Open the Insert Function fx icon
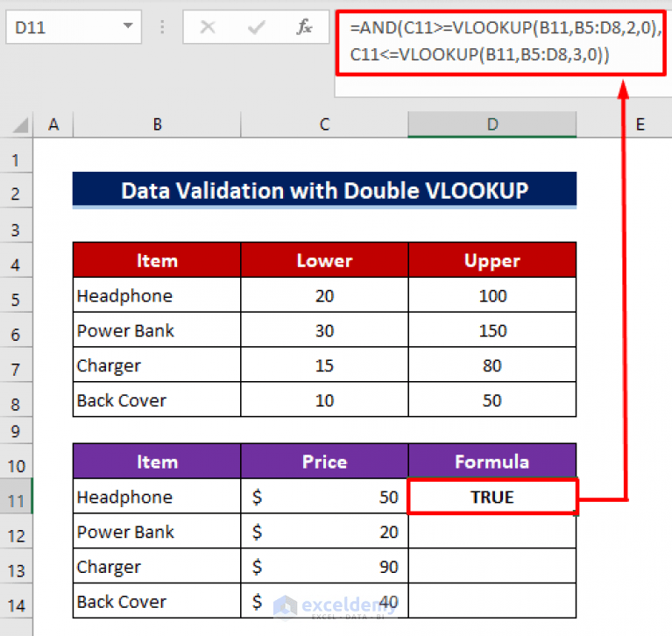The width and height of the screenshot is (672, 636). [304, 27]
